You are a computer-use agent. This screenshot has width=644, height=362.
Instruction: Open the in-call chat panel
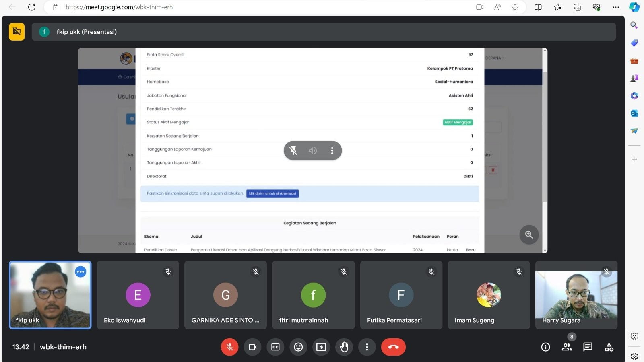pyautogui.click(x=588, y=347)
